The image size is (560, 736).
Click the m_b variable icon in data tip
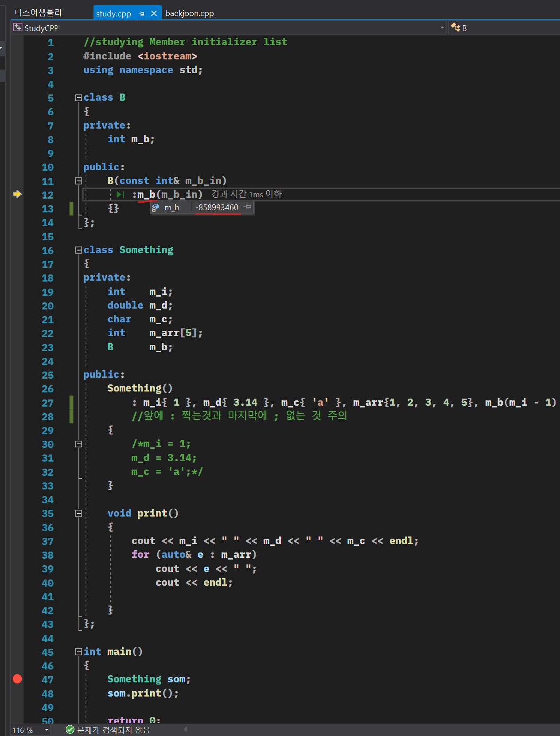pyautogui.click(x=156, y=207)
